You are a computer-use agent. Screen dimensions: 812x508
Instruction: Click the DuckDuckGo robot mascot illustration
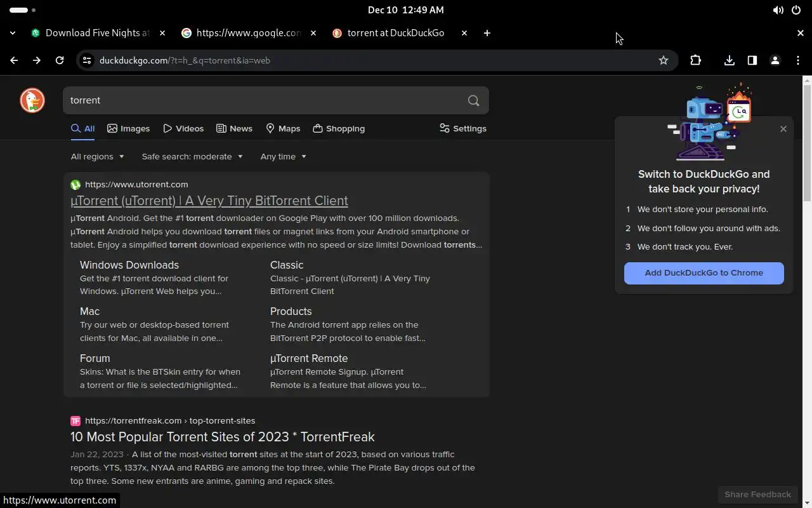(710, 122)
